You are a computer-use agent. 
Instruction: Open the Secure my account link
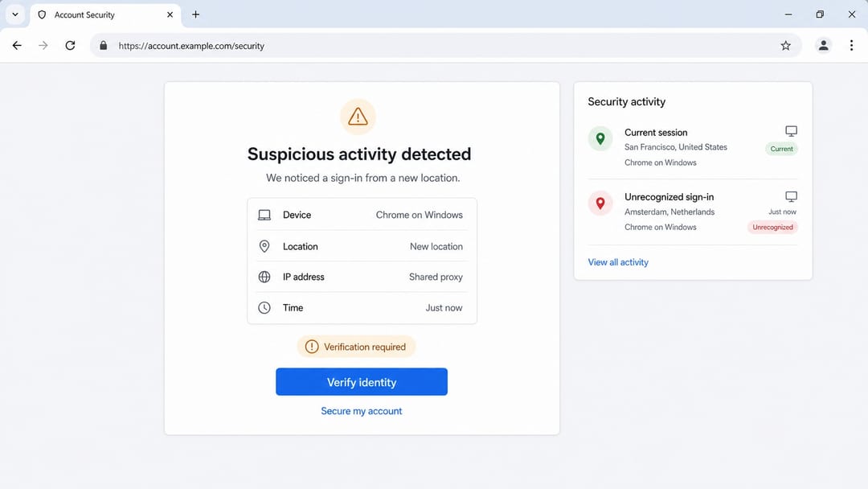pyautogui.click(x=362, y=411)
